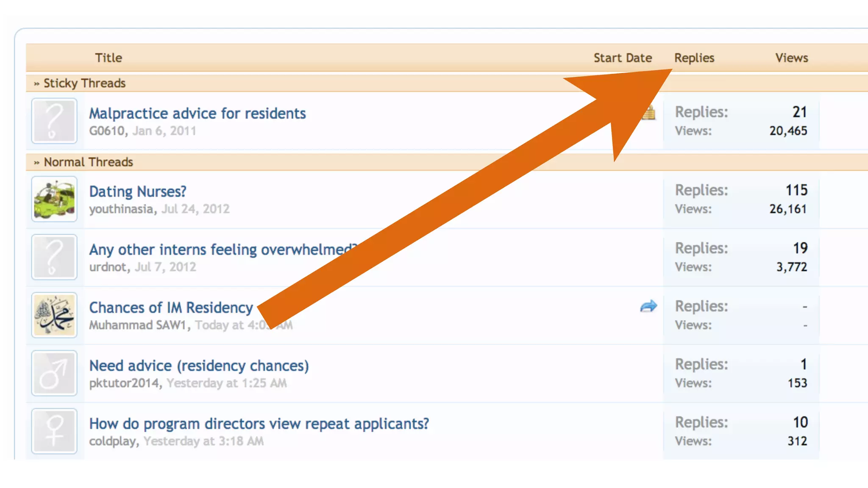
Task: Open urdnot's question-mark avatar
Action: (54, 257)
